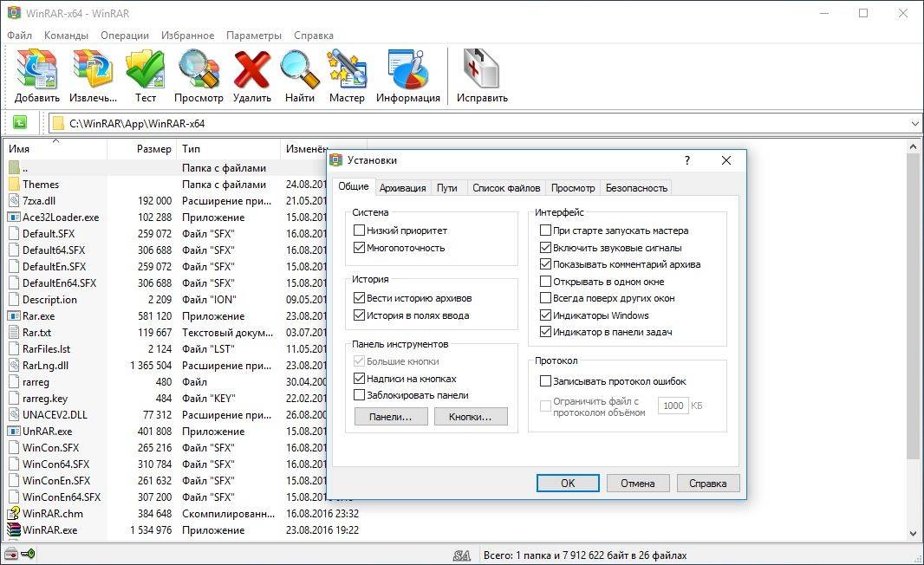Open the Справка menu in menu bar

[x=314, y=36]
